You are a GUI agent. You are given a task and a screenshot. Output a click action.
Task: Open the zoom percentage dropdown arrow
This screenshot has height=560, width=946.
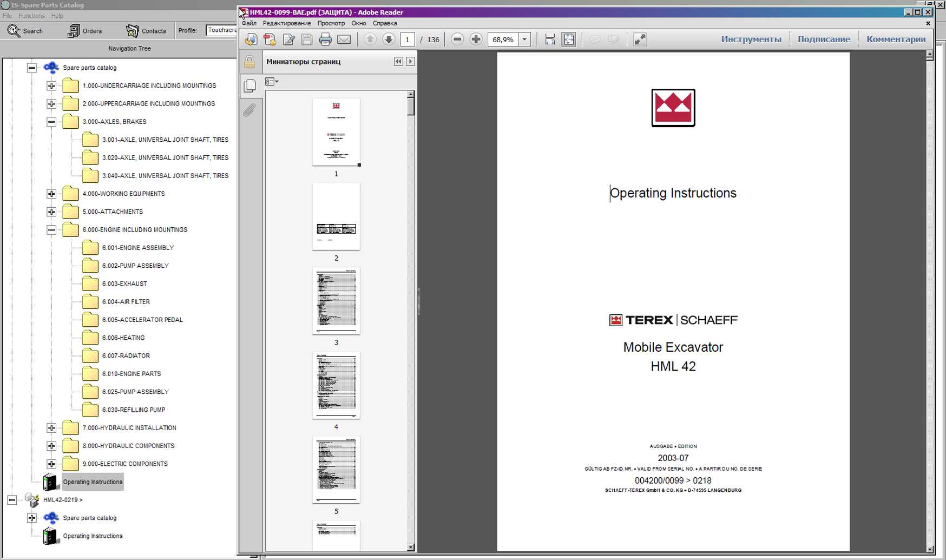(524, 39)
